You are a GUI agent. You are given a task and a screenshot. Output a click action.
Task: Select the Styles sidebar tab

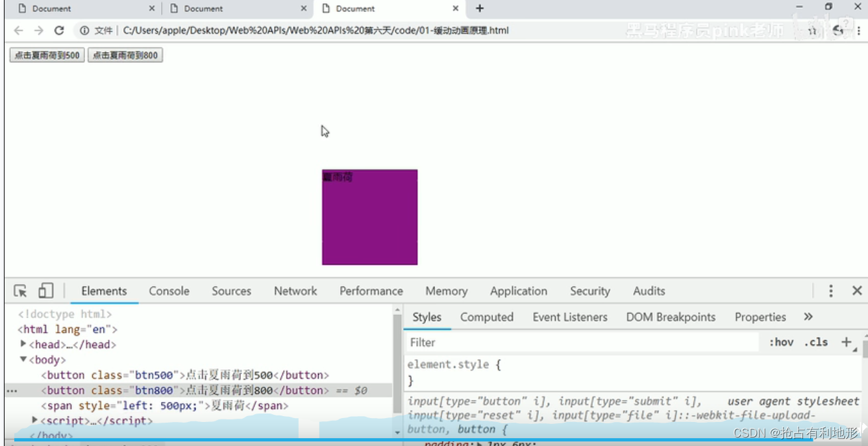click(427, 317)
